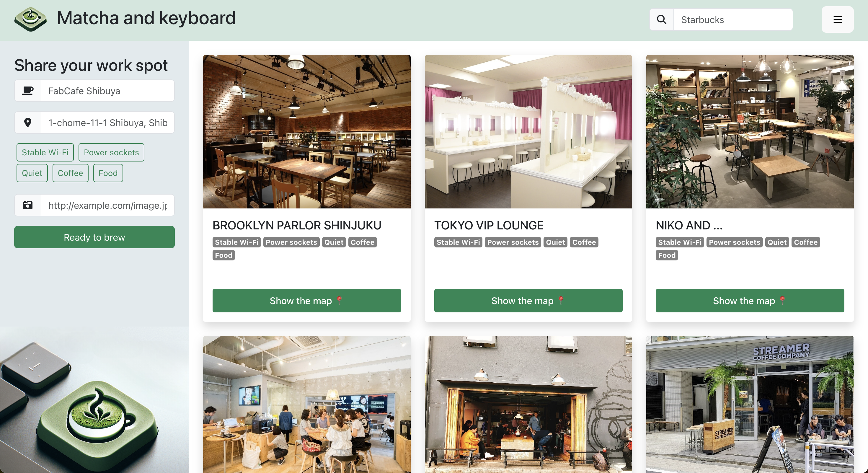Focus the Starbucks search field
868x473 pixels.
point(733,19)
